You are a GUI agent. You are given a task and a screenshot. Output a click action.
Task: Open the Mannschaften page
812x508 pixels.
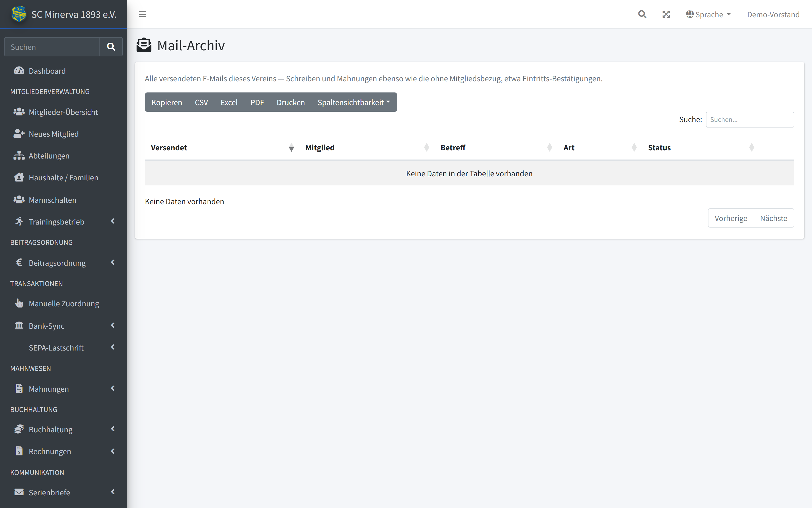(63, 200)
